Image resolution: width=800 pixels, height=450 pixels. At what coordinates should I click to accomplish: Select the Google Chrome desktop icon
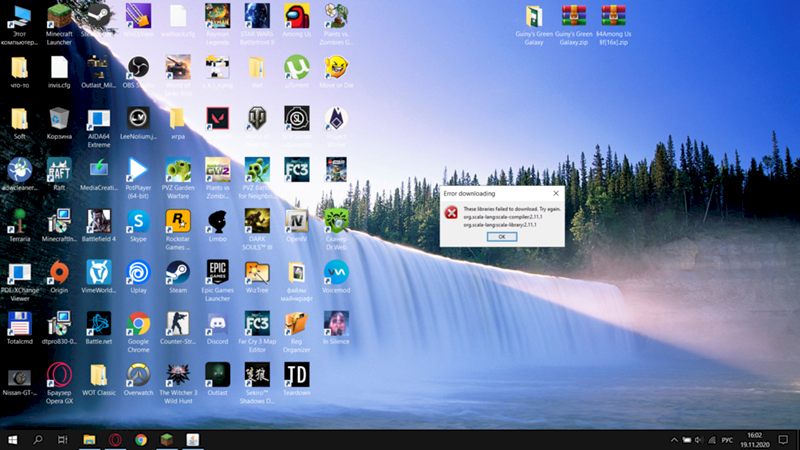pos(138,323)
